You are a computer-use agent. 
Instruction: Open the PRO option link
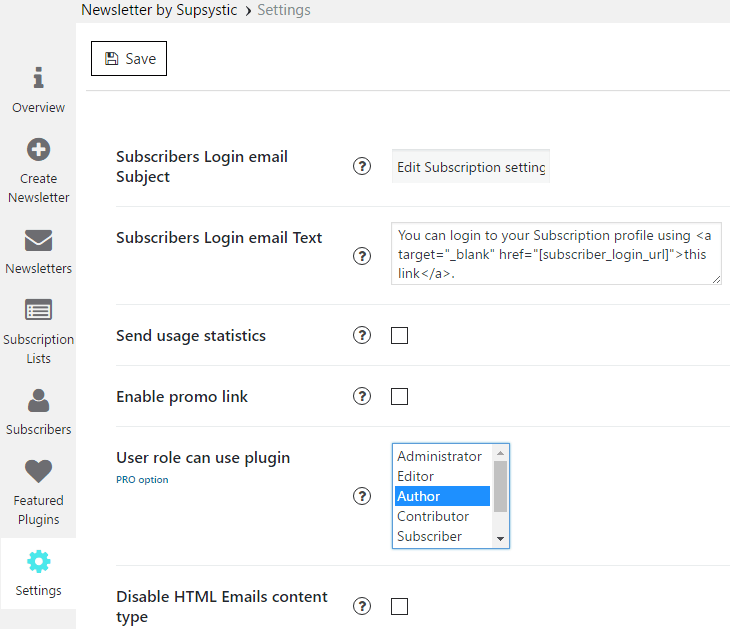[142, 480]
